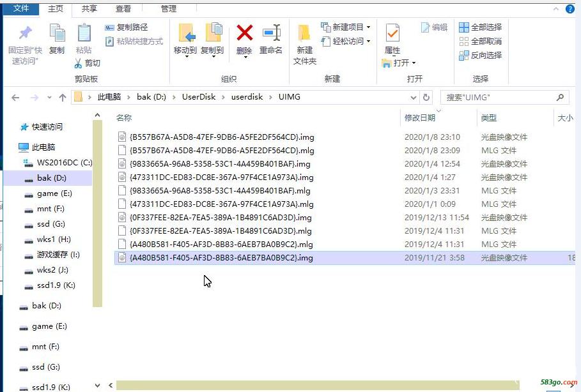Open the Copy to (复制到) menu
The width and height of the screenshot is (581, 392).
coord(212,41)
